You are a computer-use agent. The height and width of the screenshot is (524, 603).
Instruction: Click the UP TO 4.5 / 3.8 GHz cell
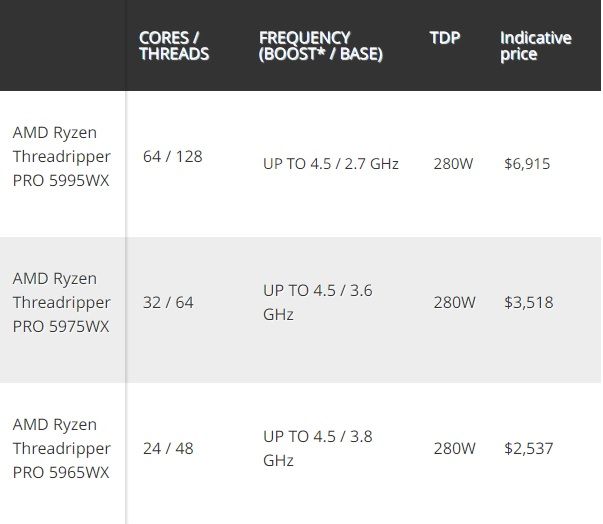tap(318, 448)
